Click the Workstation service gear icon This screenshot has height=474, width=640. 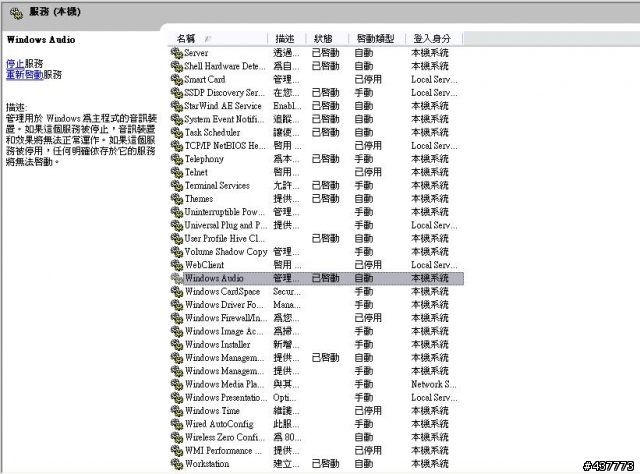(x=176, y=464)
